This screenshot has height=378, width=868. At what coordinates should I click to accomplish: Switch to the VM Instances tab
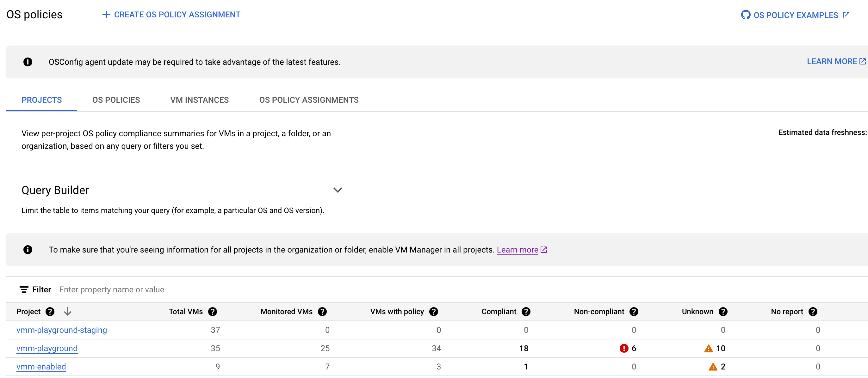(x=199, y=100)
